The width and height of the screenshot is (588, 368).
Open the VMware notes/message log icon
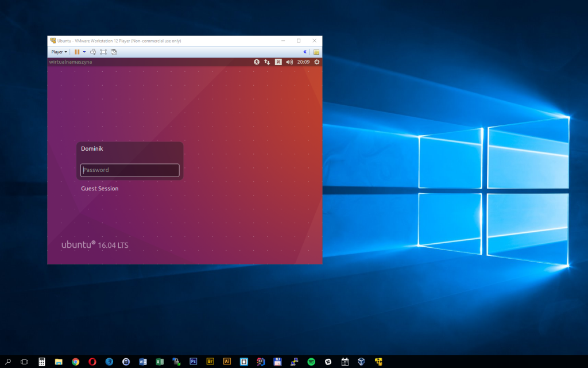pyautogui.click(x=316, y=52)
